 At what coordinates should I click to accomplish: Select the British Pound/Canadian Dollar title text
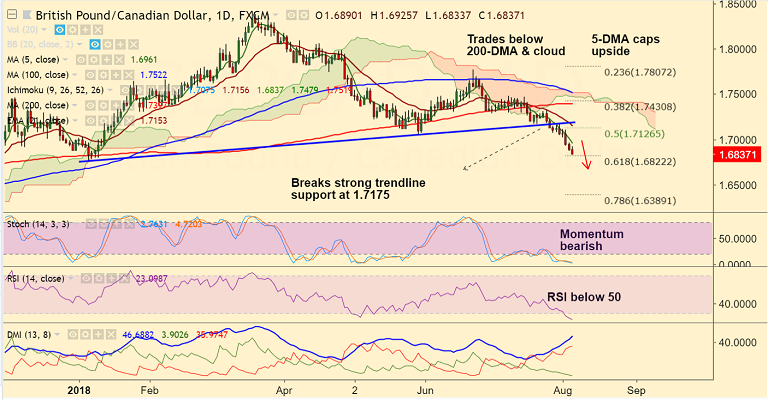[121, 15]
